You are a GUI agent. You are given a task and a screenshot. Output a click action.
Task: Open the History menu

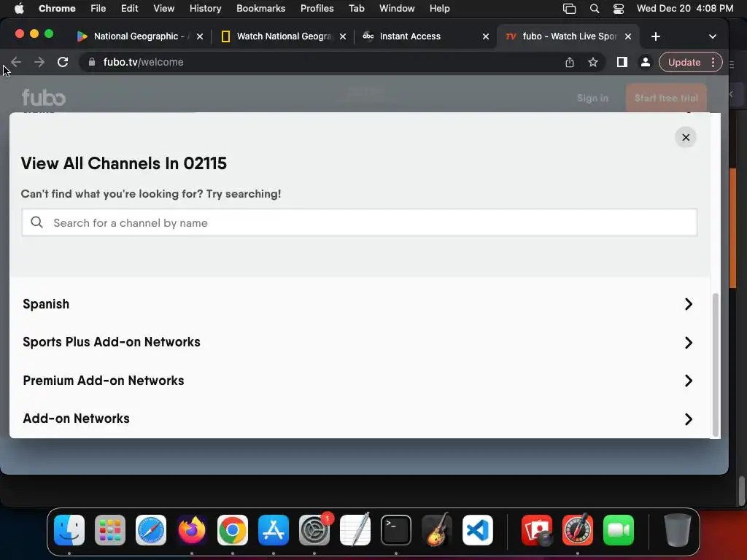tap(205, 8)
